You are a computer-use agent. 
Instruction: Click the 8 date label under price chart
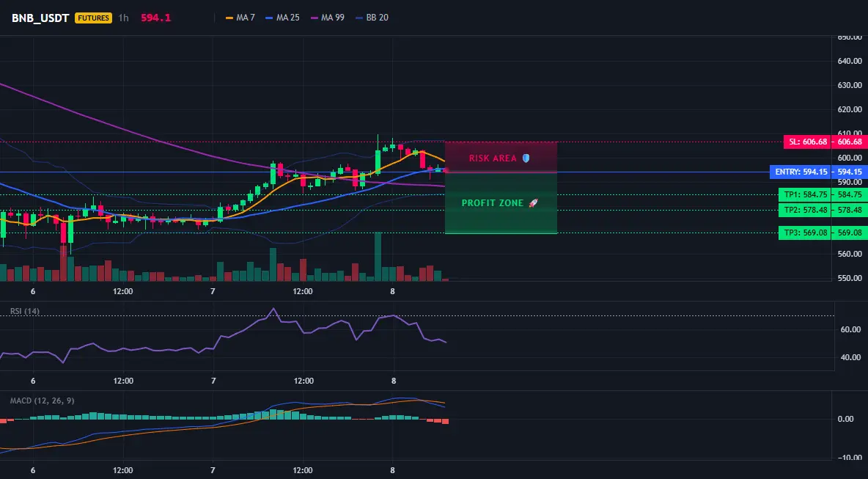coord(392,291)
